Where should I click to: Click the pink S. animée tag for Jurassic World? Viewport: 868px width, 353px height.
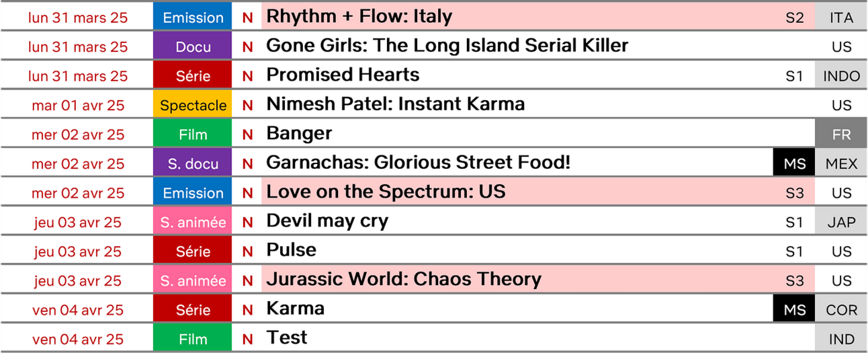click(193, 280)
